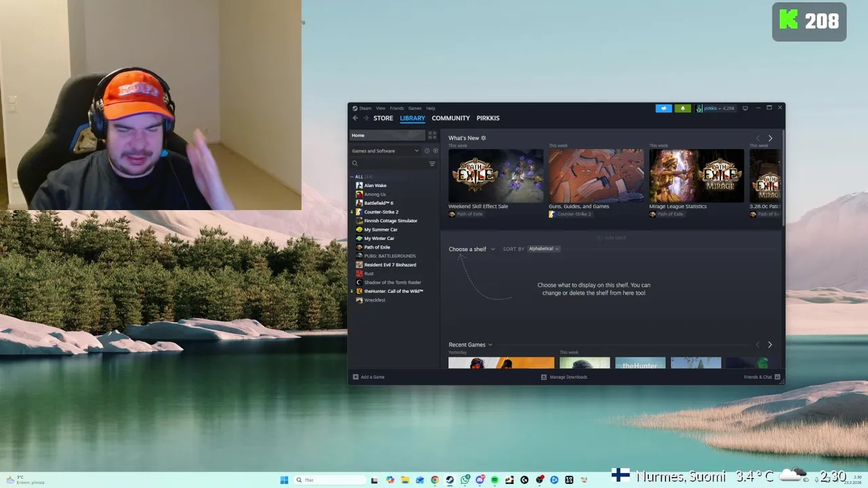Select Wreckfest in the game list

(374, 300)
